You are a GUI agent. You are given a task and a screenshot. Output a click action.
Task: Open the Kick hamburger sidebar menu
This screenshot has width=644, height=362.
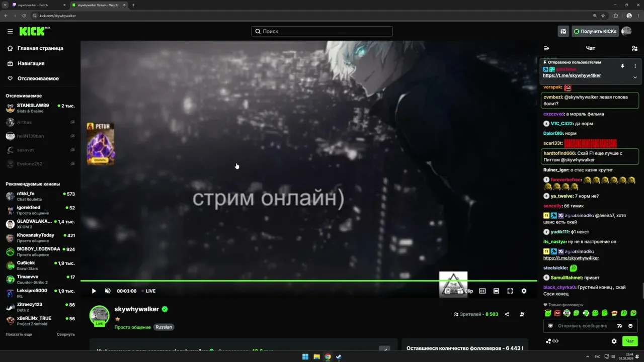coord(10,31)
